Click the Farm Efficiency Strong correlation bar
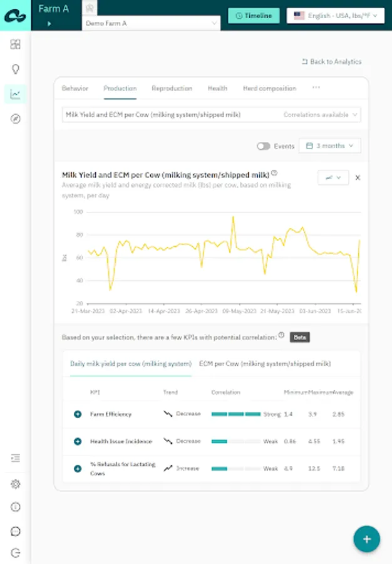Screen dimensions: 392x564 point(236,414)
